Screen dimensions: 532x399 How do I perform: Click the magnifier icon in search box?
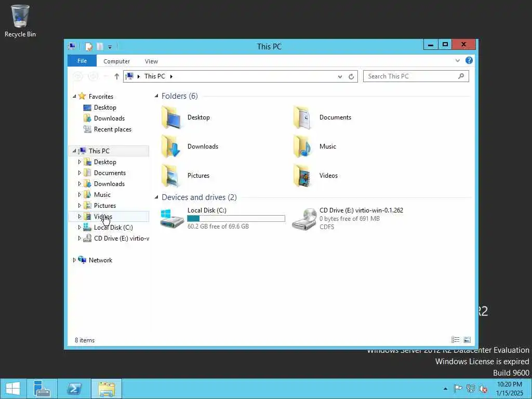[x=461, y=76]
